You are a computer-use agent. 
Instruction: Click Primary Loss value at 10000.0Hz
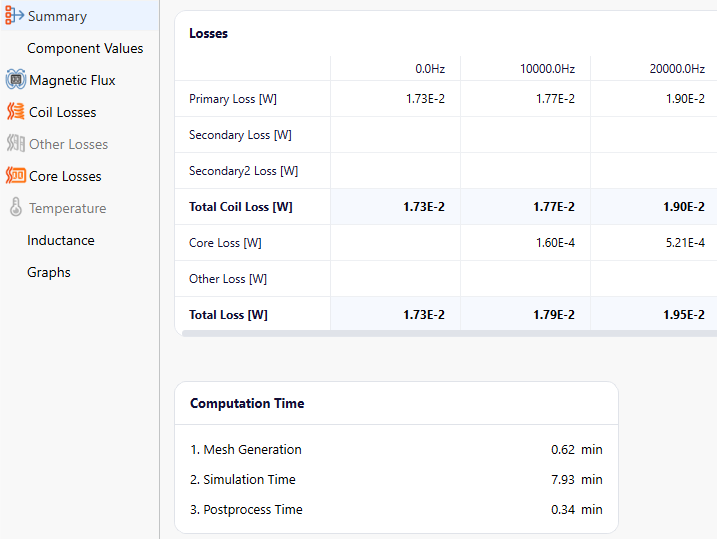coord(555,99)
